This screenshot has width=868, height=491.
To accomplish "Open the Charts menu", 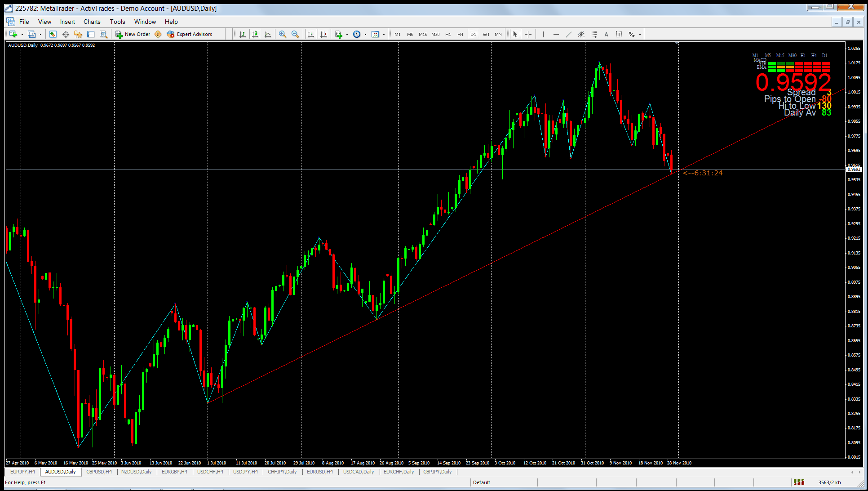I will [92, 22].
